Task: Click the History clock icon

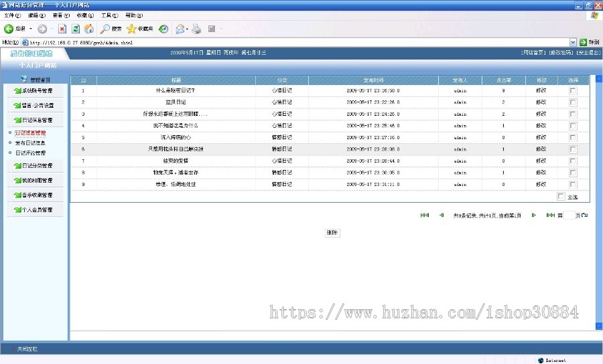Action: point(163,29)
